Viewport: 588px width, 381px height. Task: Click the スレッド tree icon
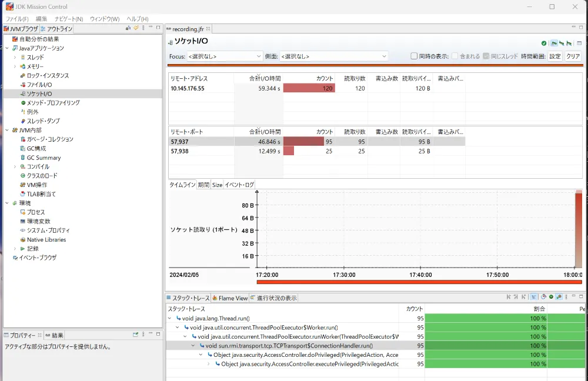pos(23,58)
